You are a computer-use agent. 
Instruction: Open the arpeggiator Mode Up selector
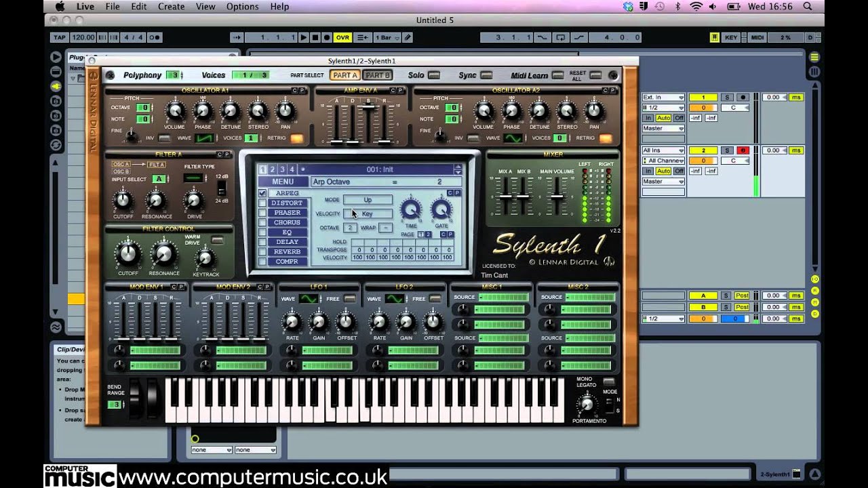368,200
